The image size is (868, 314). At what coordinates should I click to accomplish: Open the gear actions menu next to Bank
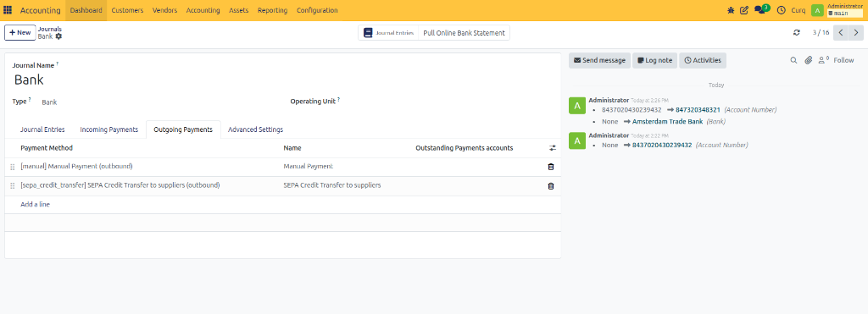(x=58, y=36)
